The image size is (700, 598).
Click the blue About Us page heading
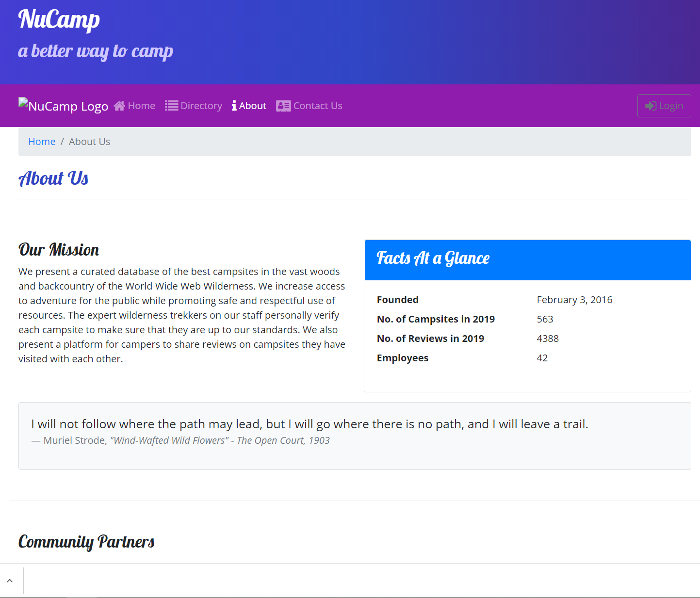53,178
